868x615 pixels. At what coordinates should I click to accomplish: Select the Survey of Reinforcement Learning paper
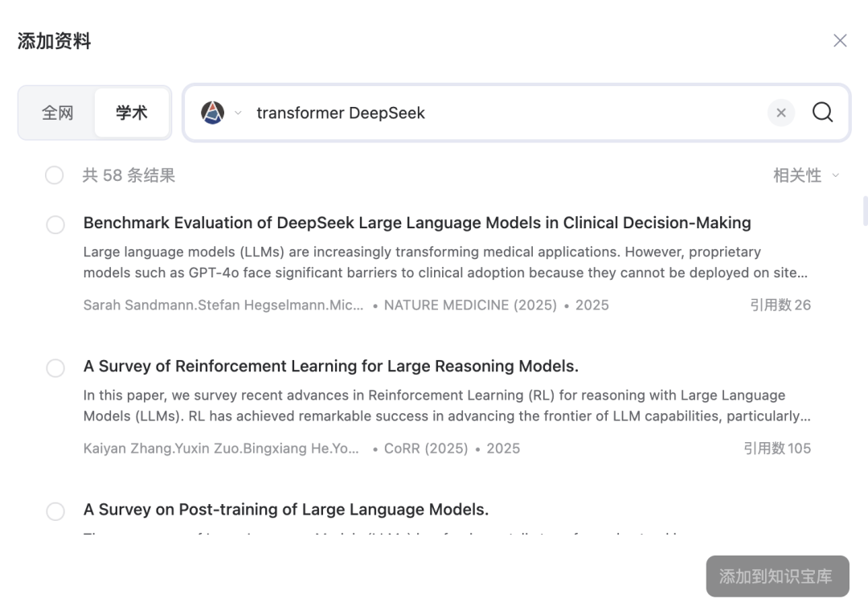[x=55, y=368]
